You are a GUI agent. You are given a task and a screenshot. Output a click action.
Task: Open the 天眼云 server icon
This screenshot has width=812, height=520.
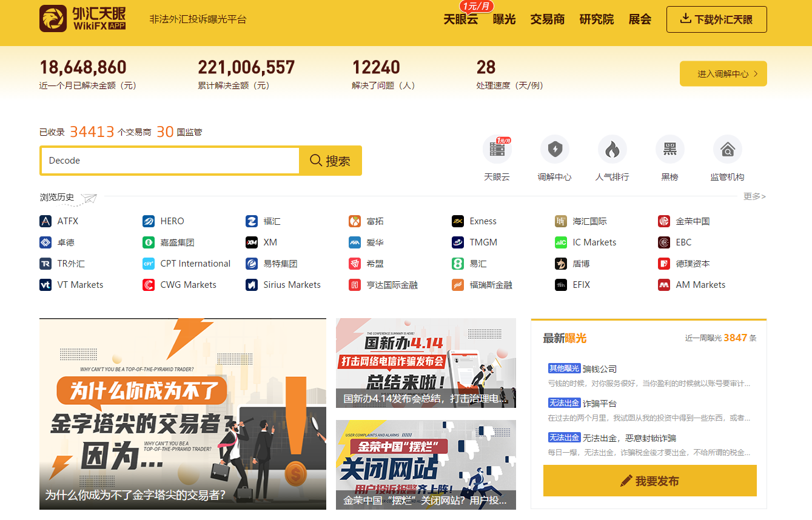coord(497,149)
